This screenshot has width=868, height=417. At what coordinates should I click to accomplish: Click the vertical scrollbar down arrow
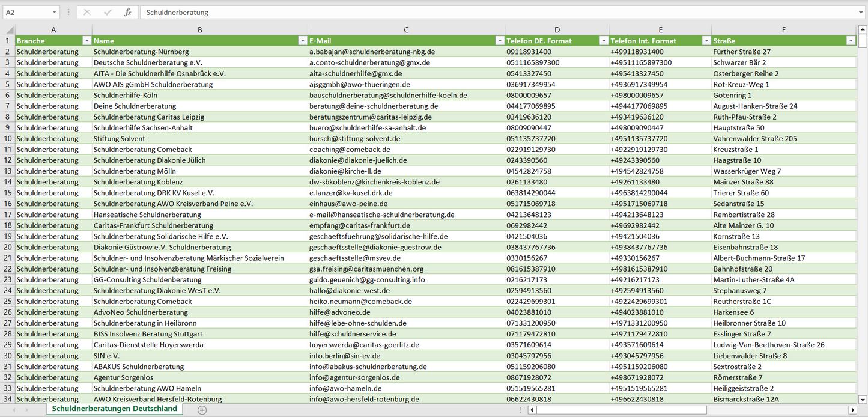[x=863, y=399]
